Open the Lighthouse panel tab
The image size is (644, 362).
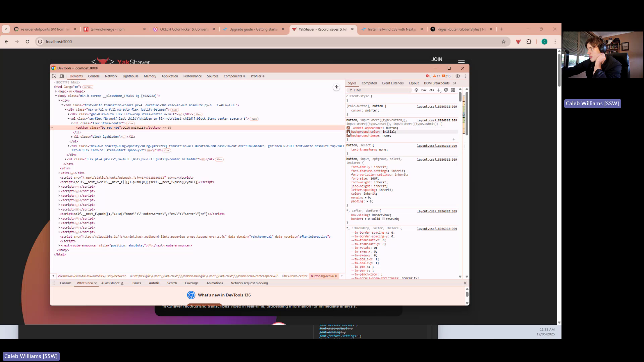[x=130, y=76]
